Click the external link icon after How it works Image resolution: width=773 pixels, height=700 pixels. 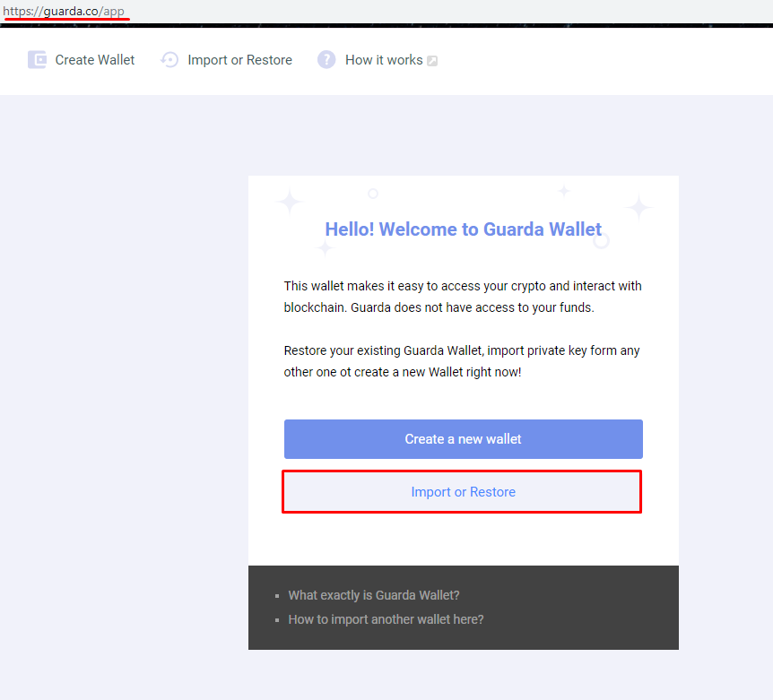pos(432,61)
